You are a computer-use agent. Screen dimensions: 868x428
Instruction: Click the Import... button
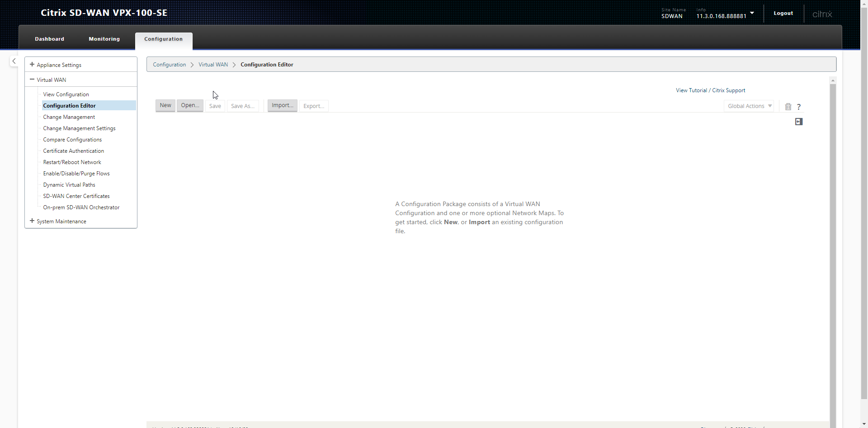(282, 105)
